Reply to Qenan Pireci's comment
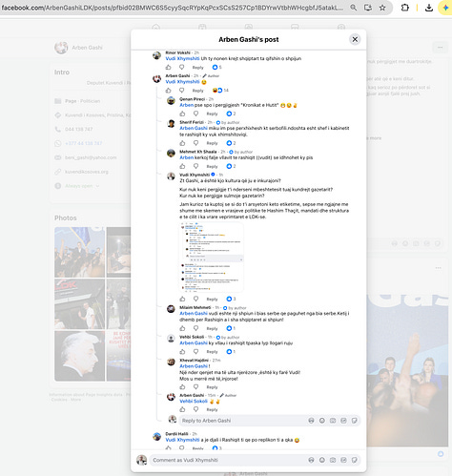The width and height of the screenshot is (452, 476). [x=212, y=114]
